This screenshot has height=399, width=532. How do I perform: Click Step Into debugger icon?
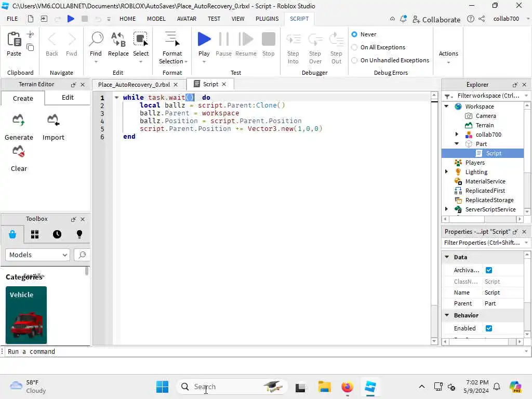tap(293, 39)
